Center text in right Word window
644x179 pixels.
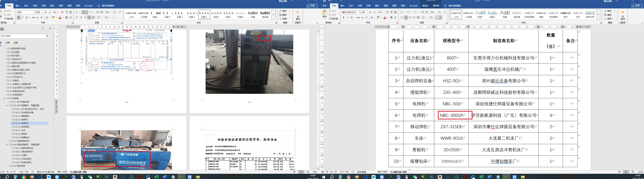[x=406, y=17]
